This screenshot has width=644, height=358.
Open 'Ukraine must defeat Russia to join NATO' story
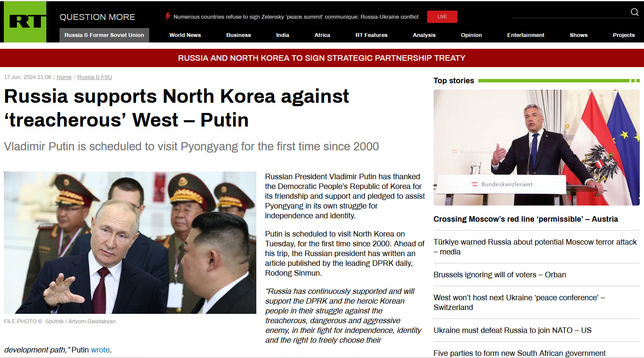click(513, 330)
